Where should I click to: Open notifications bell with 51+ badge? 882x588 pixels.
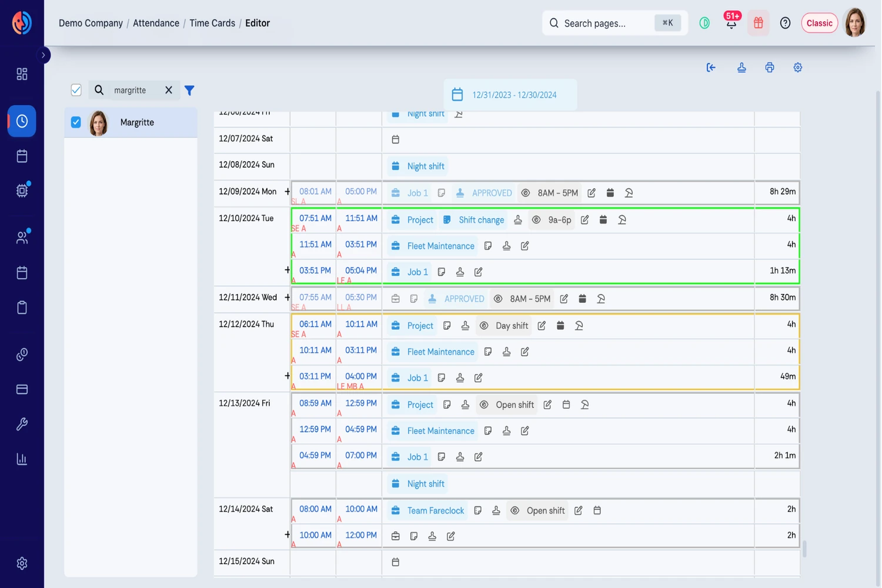click(x=731, y=23)
